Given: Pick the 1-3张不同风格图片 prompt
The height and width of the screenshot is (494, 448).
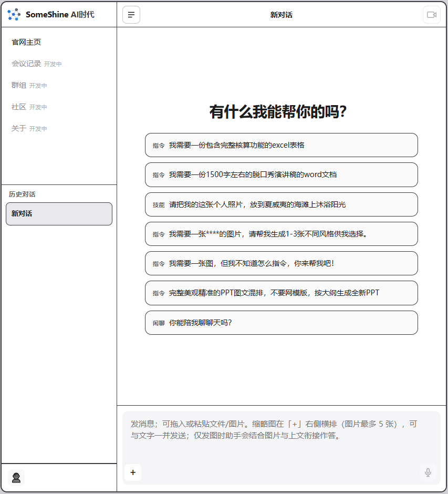Looking at the screenshot, I should click(x=281, y=234).
